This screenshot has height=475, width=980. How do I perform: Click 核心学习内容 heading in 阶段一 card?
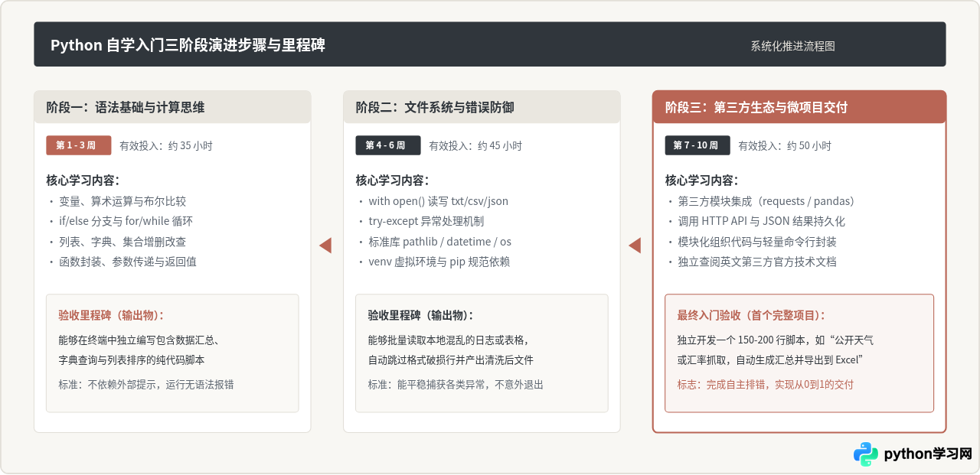click(83, 181)
